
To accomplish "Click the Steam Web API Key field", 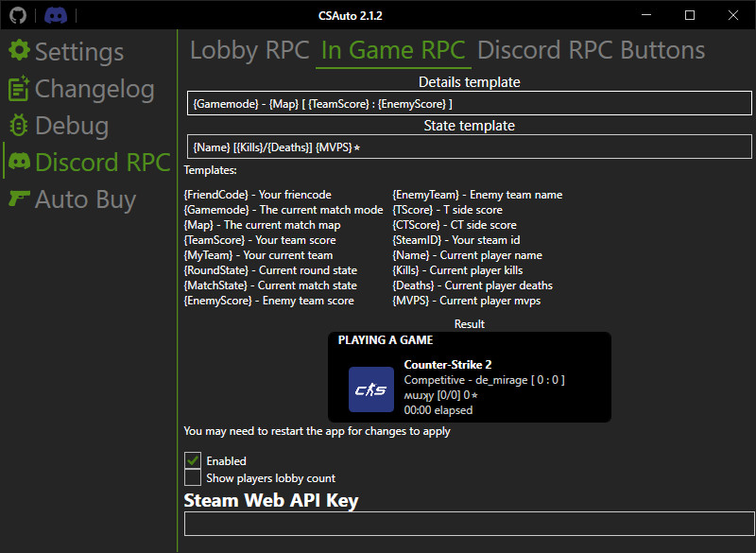I will [x=469, y=524].
